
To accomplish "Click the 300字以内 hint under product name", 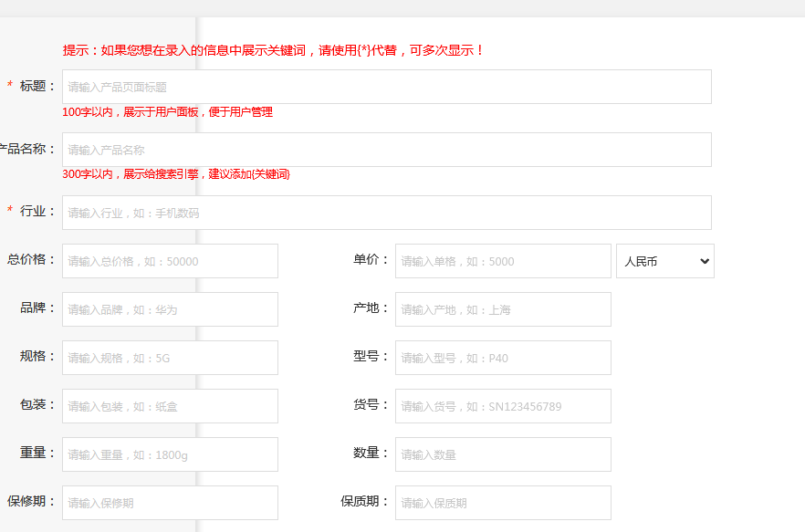I will pos(175,174).
